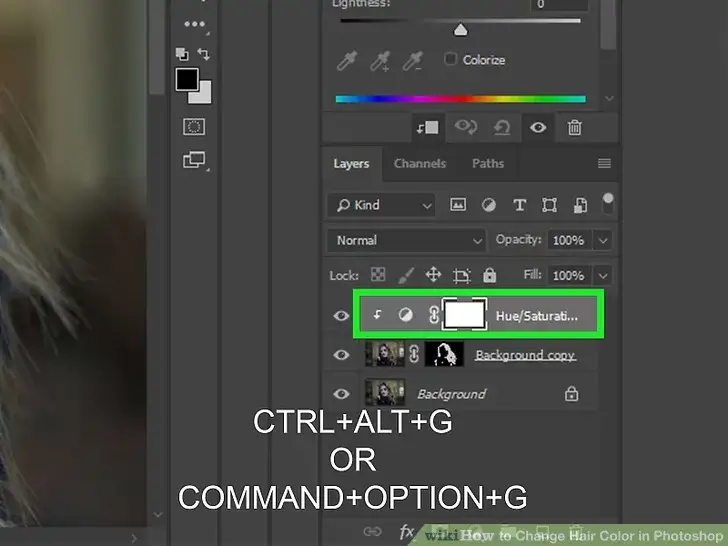Click the Opacity 100% field
Image resolution: width=728 pixels, height=546 pixels.
(569, 240)
